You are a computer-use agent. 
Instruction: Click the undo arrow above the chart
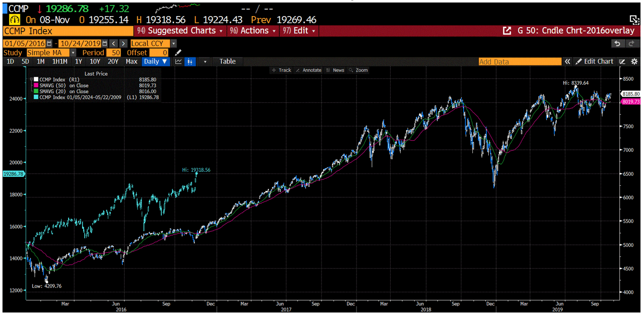click(x=617, y=45)
